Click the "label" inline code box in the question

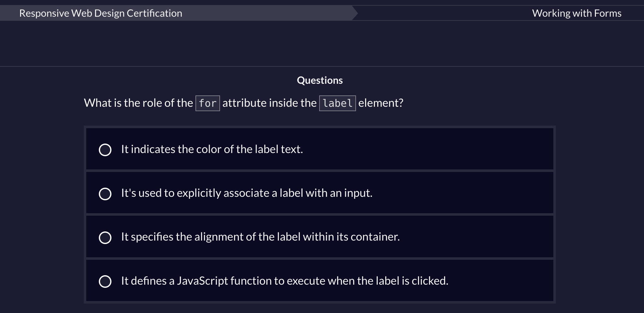pyautogui.click(x=337, y=103)
